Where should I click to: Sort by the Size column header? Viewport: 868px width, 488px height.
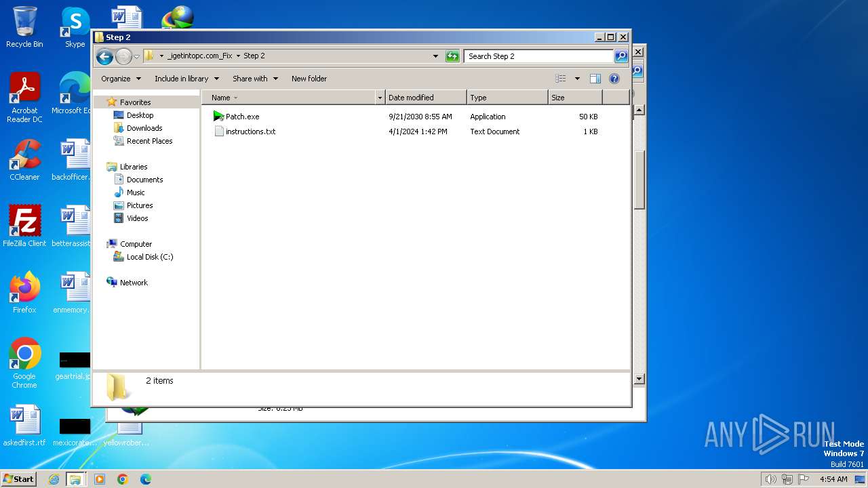(575, 98)
